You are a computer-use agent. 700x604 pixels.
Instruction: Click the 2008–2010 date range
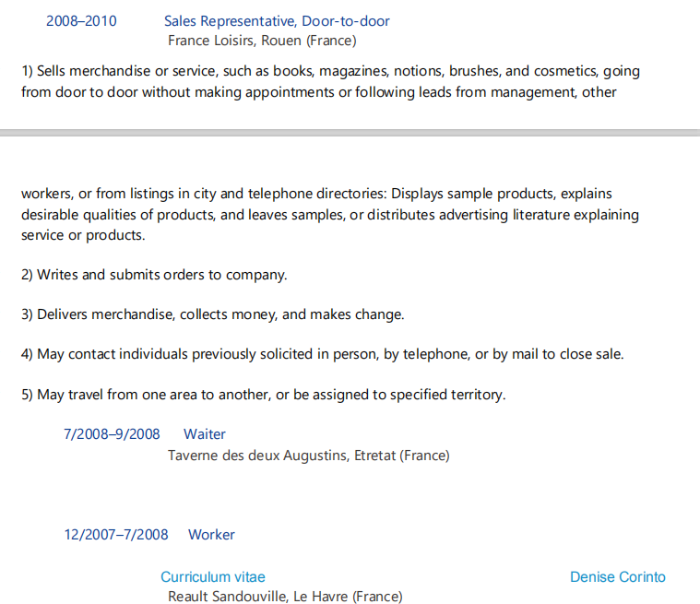click(81, 21)
